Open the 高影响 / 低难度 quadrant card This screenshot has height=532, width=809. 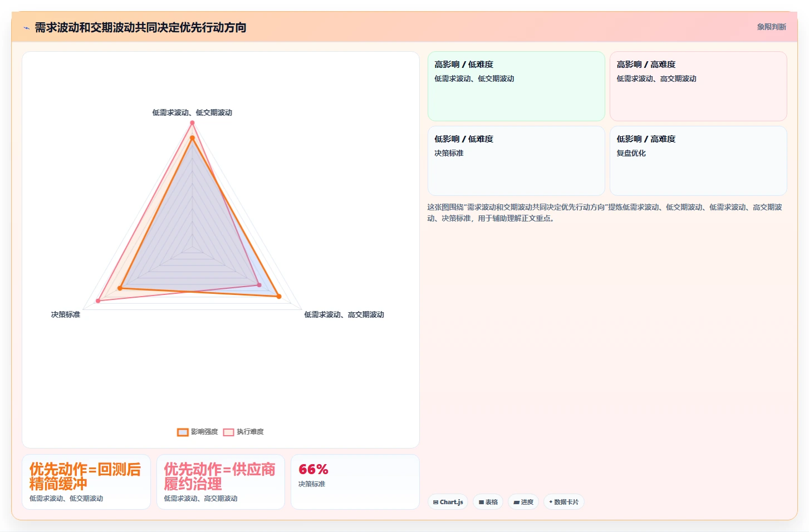[x=516, y=86]
